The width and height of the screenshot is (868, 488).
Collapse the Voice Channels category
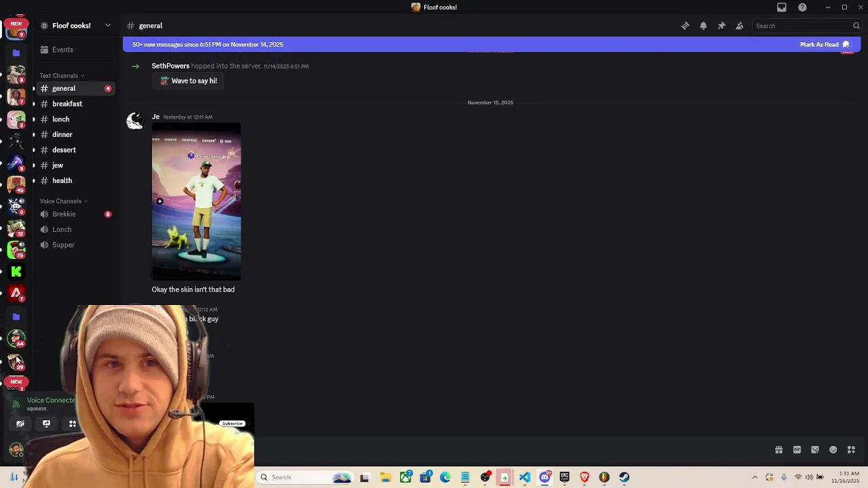[x=63, y=201]
